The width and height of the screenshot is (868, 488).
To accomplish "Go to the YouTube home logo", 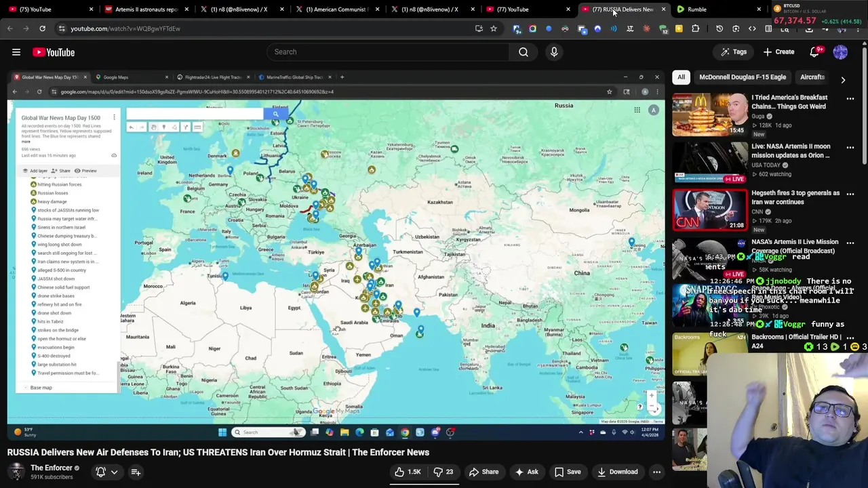I will point(54,52).
